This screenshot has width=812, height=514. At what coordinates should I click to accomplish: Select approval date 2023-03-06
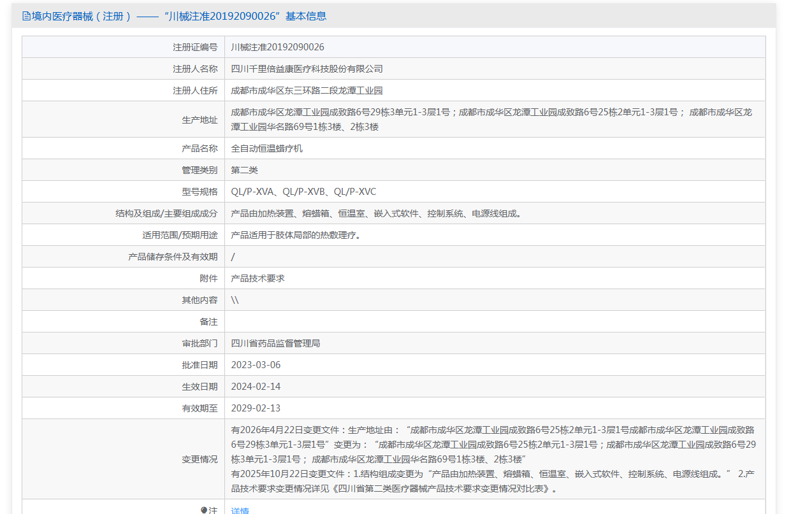(256, 365)
